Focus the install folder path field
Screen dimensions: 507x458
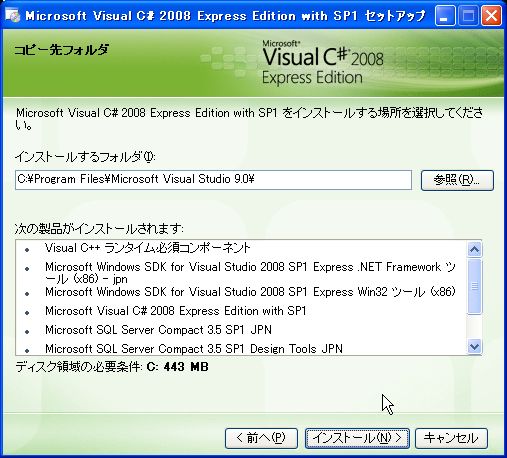click(x=213, y=180)
